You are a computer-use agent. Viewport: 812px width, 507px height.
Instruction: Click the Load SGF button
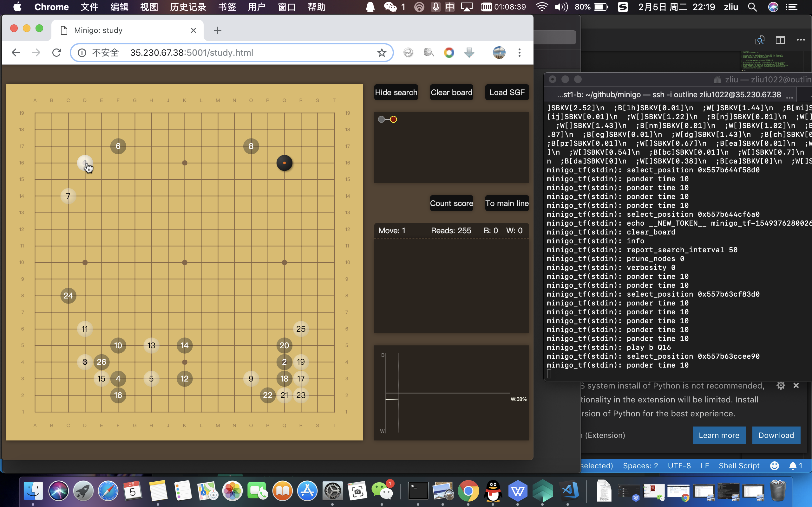507,92
